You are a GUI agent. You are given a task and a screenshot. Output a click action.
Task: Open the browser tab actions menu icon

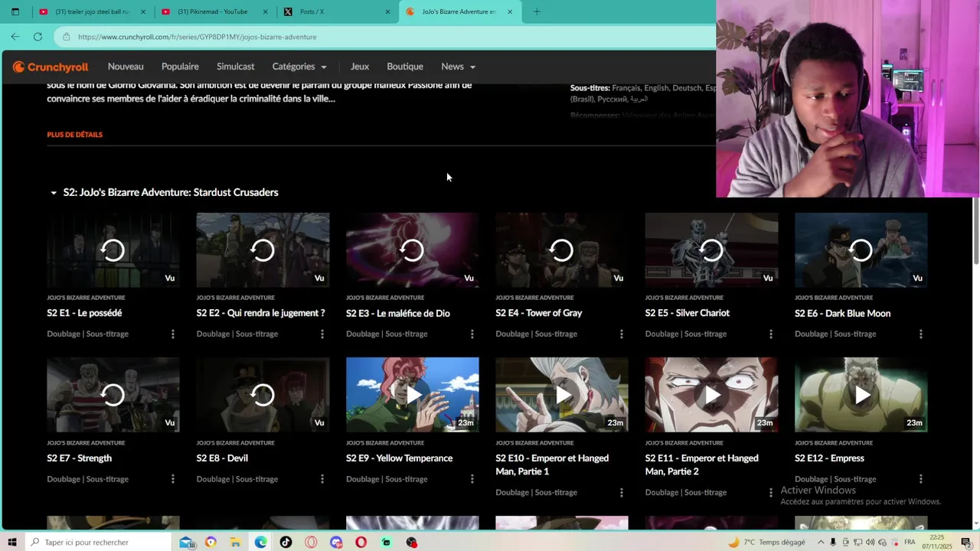pyautogui.click(x=15, y=11)
